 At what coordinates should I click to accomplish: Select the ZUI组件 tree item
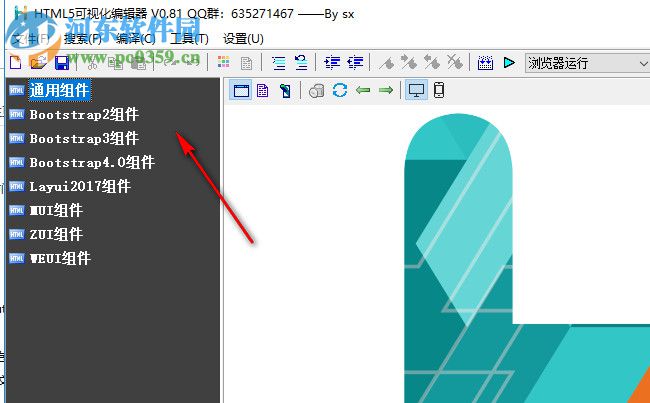click(x=56, y=235)
